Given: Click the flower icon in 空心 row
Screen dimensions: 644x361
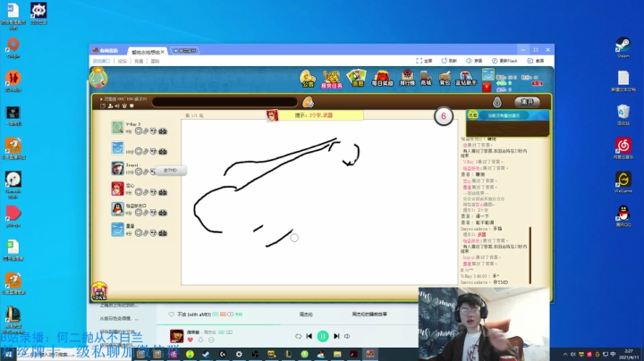Looking at the screenshot, I should [139, 192].
